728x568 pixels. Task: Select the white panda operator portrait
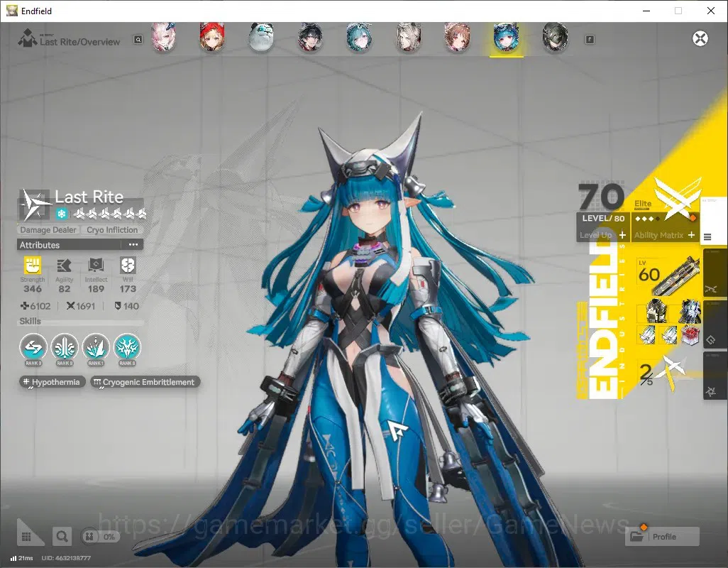pos(261,38)
